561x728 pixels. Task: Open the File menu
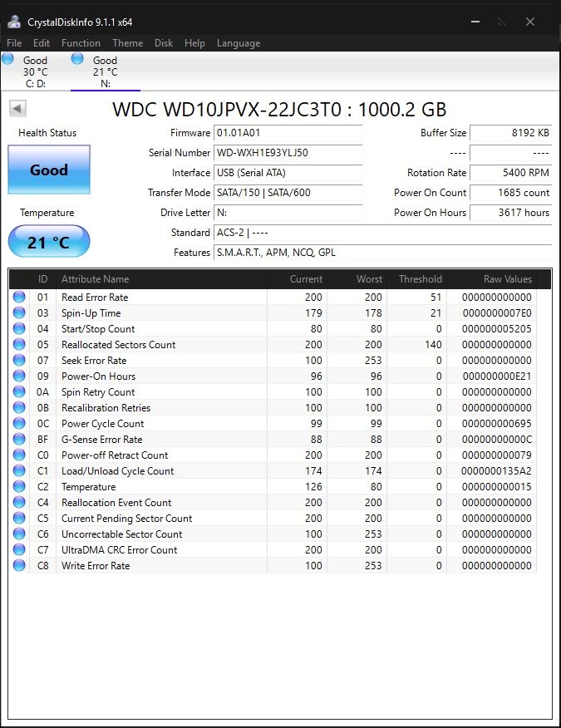click(14, 43)
